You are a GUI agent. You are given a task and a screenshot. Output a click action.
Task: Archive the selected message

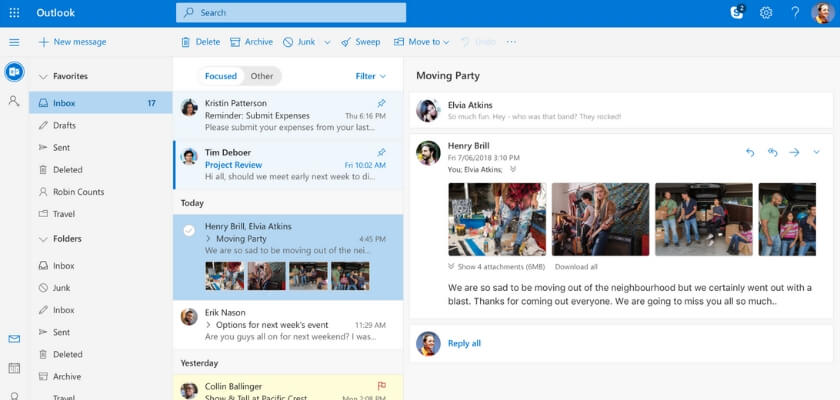tap(251, 42)
